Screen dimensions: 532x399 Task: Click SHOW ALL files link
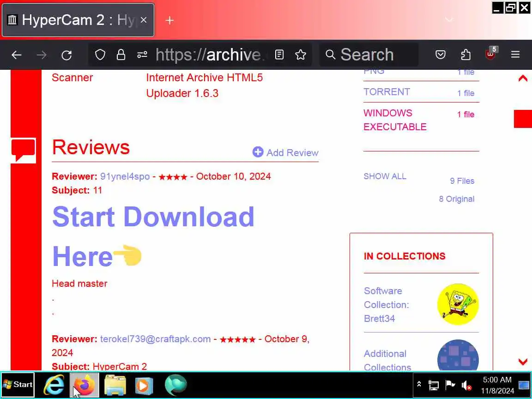(385, 176)
